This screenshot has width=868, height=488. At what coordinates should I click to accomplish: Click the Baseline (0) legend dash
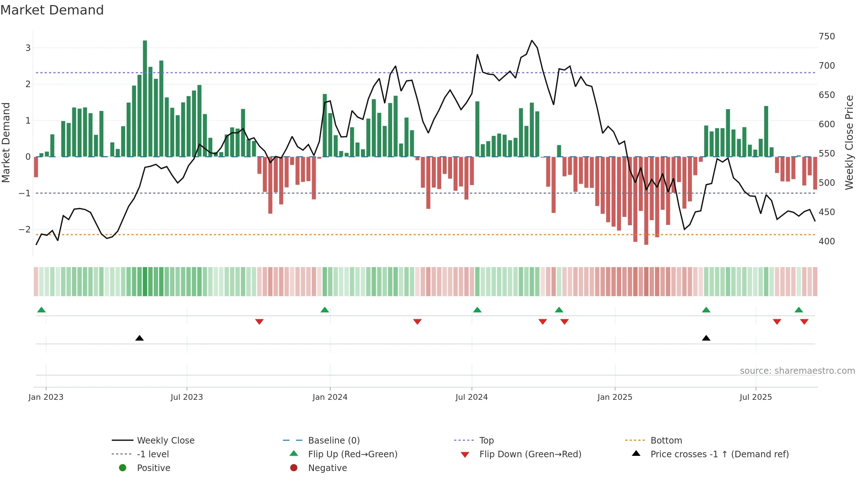tap(293, 440)
